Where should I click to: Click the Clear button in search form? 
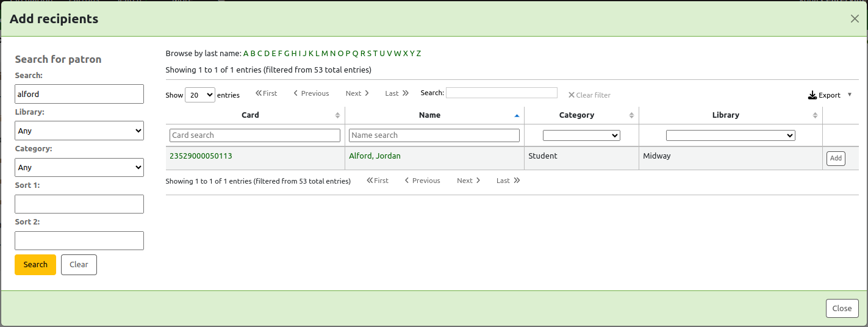pyautogui.click(x=79, y=265)
